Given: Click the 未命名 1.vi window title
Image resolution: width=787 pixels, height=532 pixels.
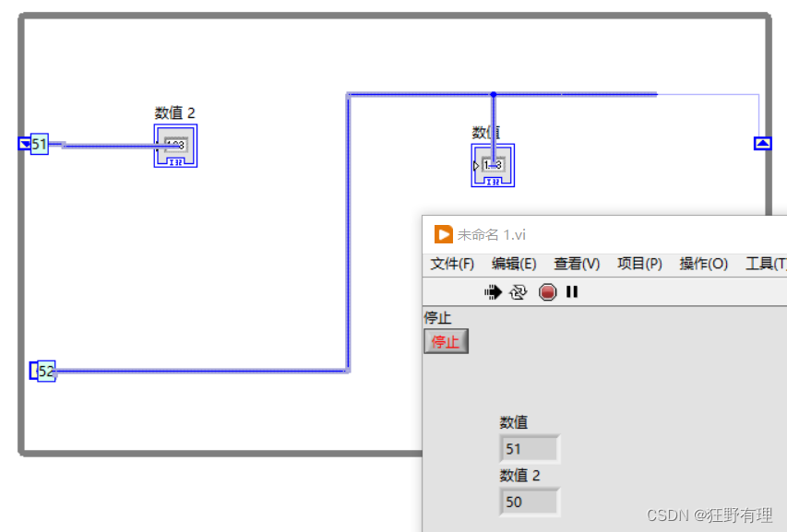Looking at the screenshot, I should pos(492,235).
